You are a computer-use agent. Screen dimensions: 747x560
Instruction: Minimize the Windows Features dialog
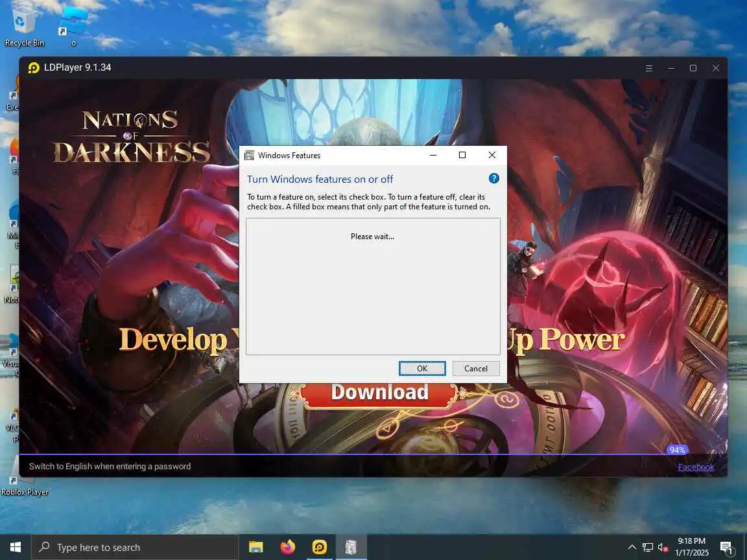click(x=433, y=156)
